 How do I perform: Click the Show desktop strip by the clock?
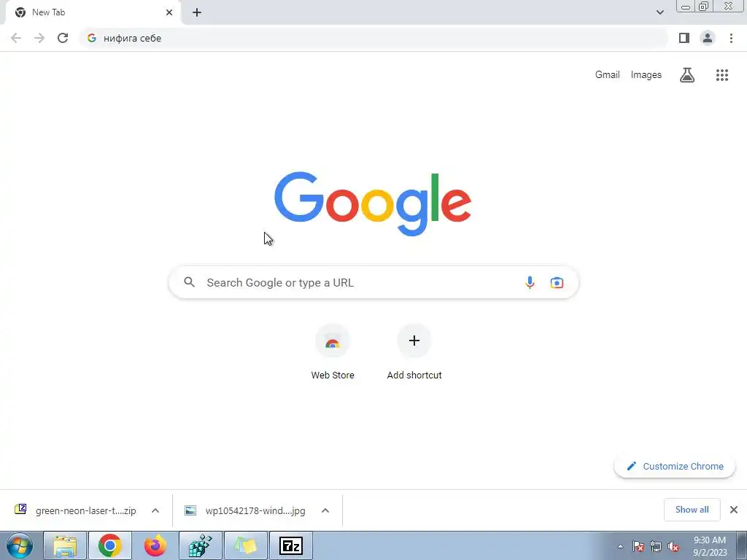pos(742,545)
